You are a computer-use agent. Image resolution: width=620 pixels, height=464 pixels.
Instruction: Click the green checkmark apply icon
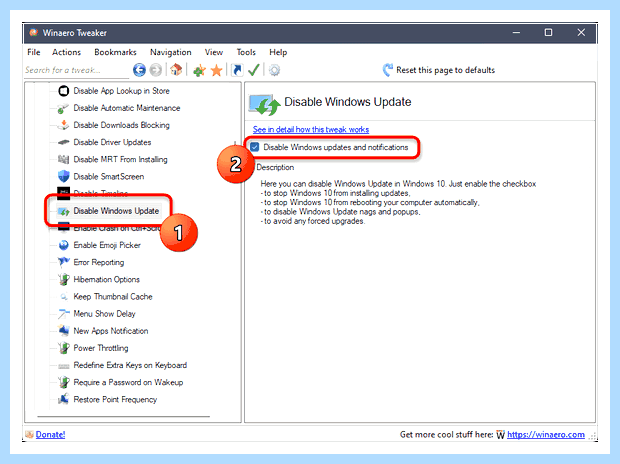[x=253, y=70]
